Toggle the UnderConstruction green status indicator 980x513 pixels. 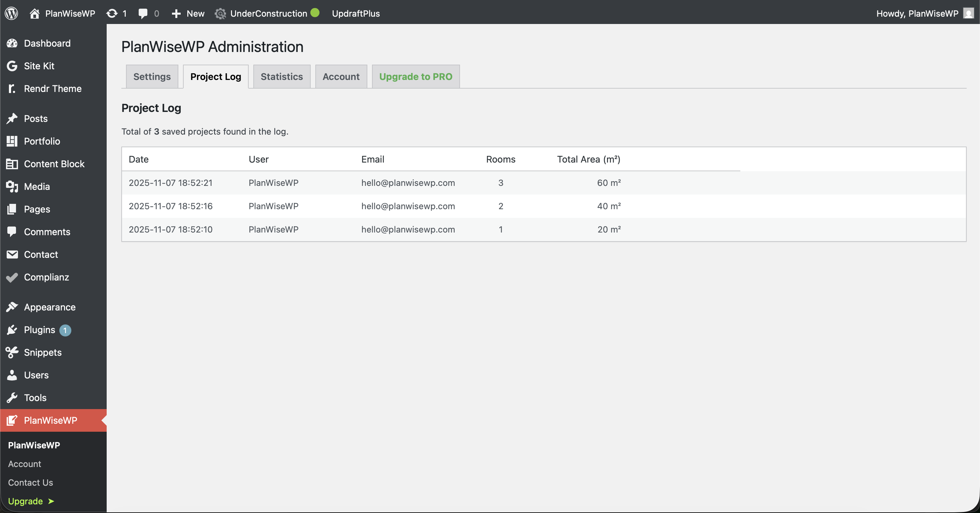point(315,13)
